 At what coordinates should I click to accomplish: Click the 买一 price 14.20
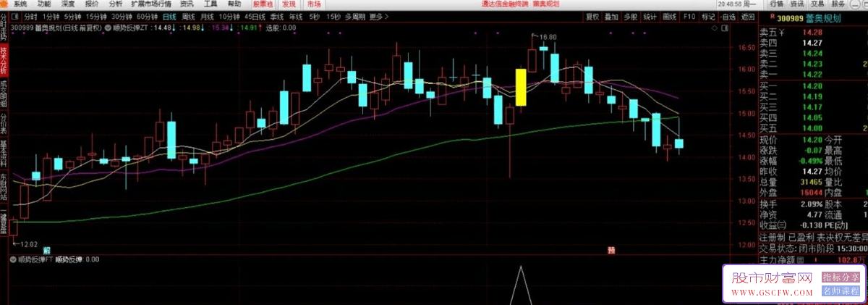point(812,85)
